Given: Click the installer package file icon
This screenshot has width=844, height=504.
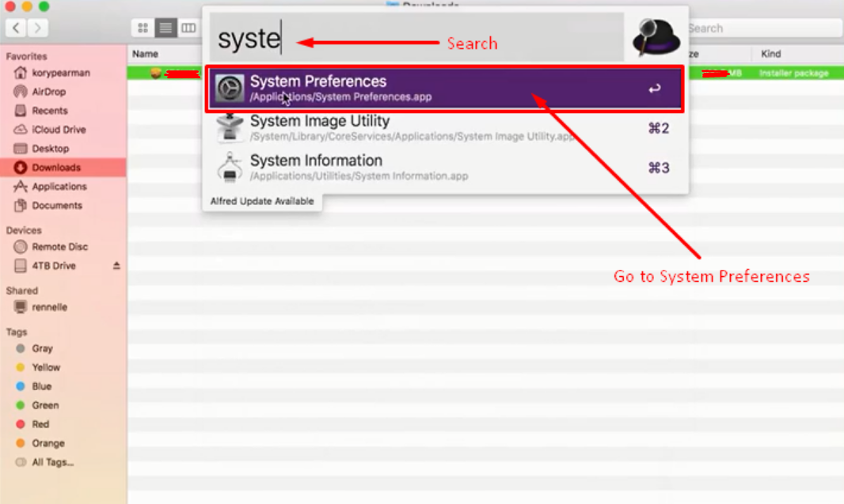Looking at the screenshot, I should [155, 73].
